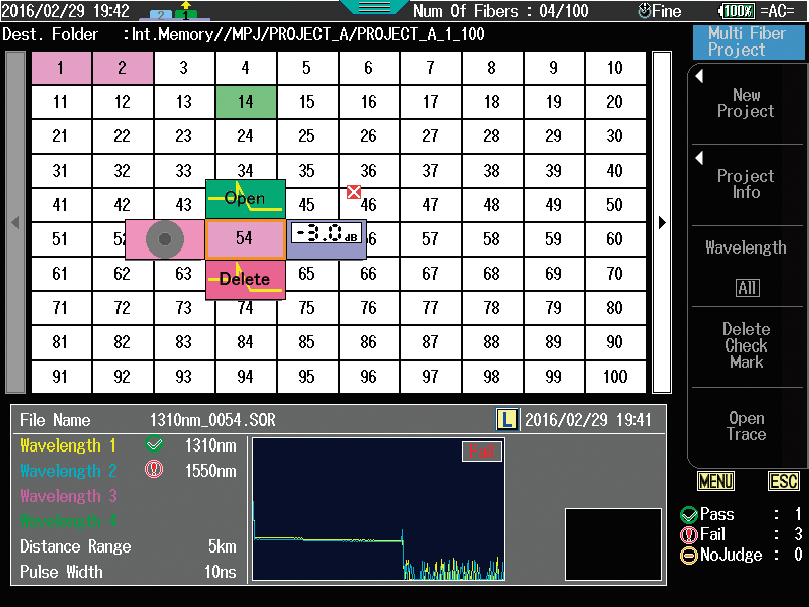Choose Delete from the cell popup menu
Viewport: 809px width, 607px height.
coord(245,280)
